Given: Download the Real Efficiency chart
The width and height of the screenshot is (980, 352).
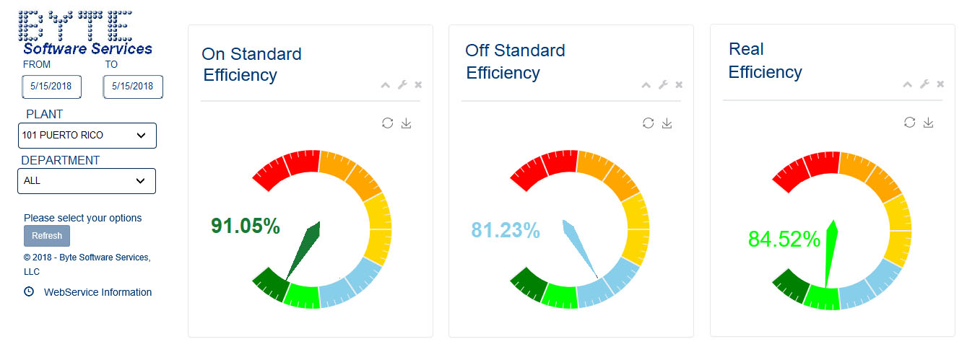Looking at the screenshot, I should pos(929,123).
